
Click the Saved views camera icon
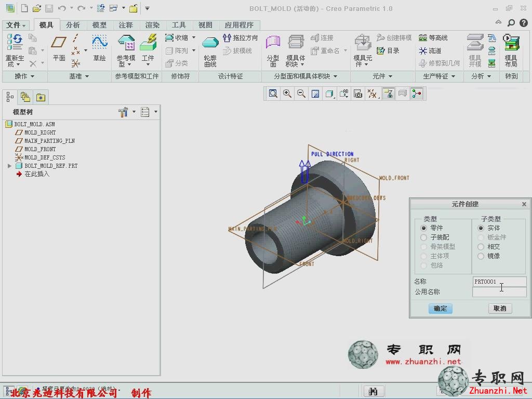click(358, 94)
